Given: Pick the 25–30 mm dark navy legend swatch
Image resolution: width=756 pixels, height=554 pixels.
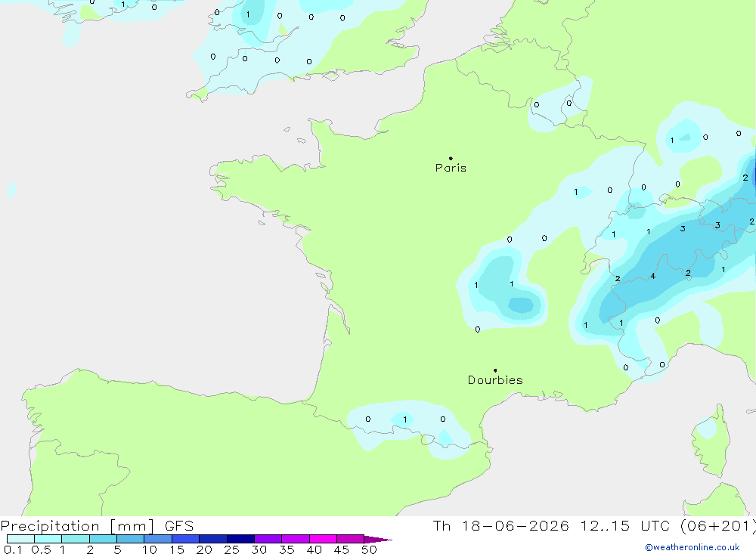Looking at the screenshot, I should point(240,539).
